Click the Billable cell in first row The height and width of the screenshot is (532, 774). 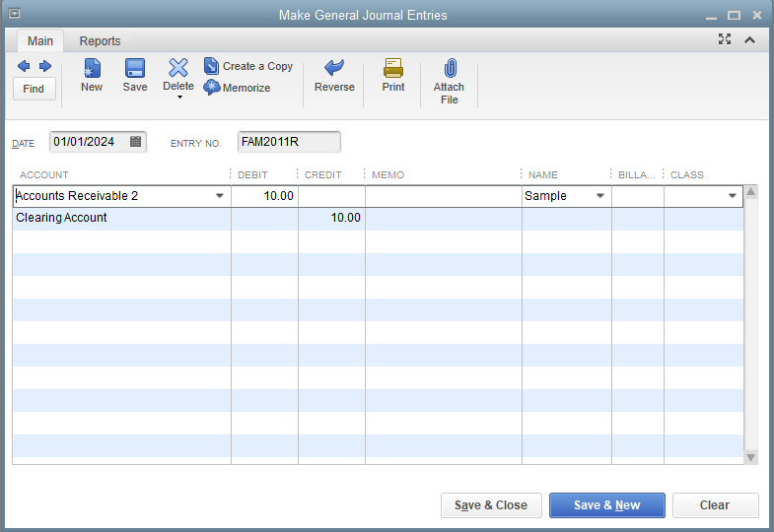click(x=638, y=196)
